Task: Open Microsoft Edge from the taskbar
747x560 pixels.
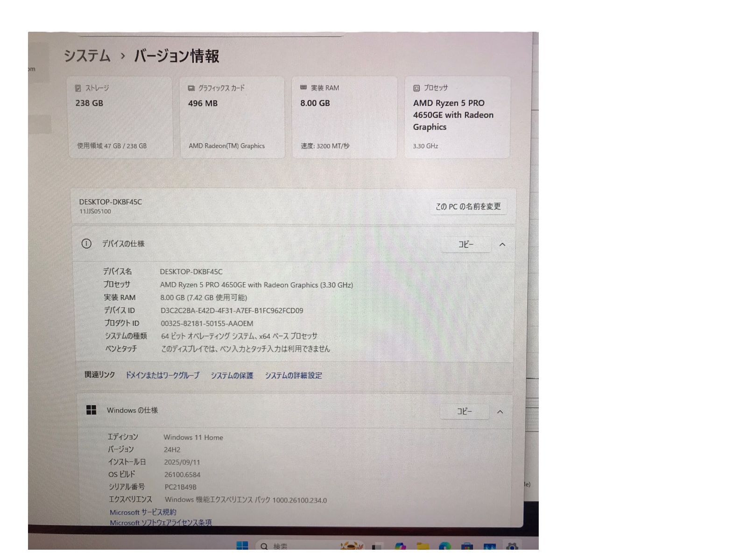Action: [x=445, y=546]
